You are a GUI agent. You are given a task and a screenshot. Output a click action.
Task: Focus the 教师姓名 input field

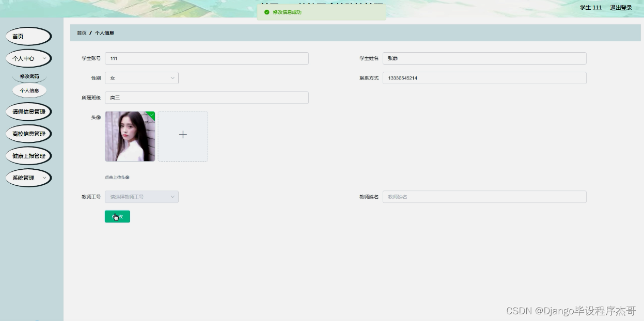[484, 197]
